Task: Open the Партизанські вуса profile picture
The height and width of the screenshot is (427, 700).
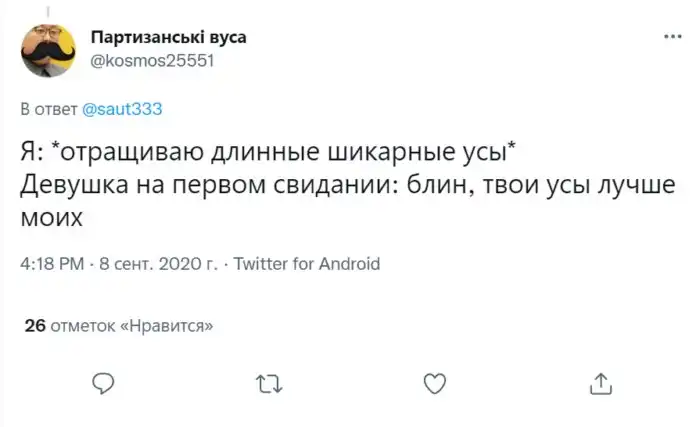Action: pyautogui.click(x=48, y=48)
